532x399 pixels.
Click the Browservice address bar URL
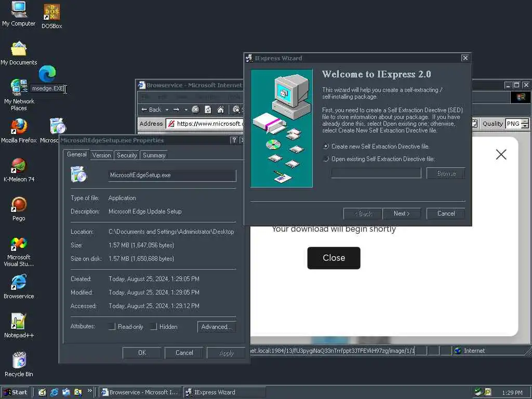tap(205, 124)
